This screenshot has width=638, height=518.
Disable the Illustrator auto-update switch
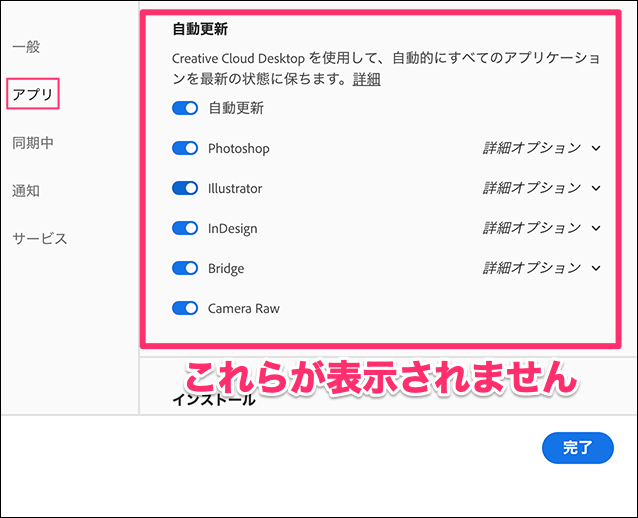(x=185, y=188)
